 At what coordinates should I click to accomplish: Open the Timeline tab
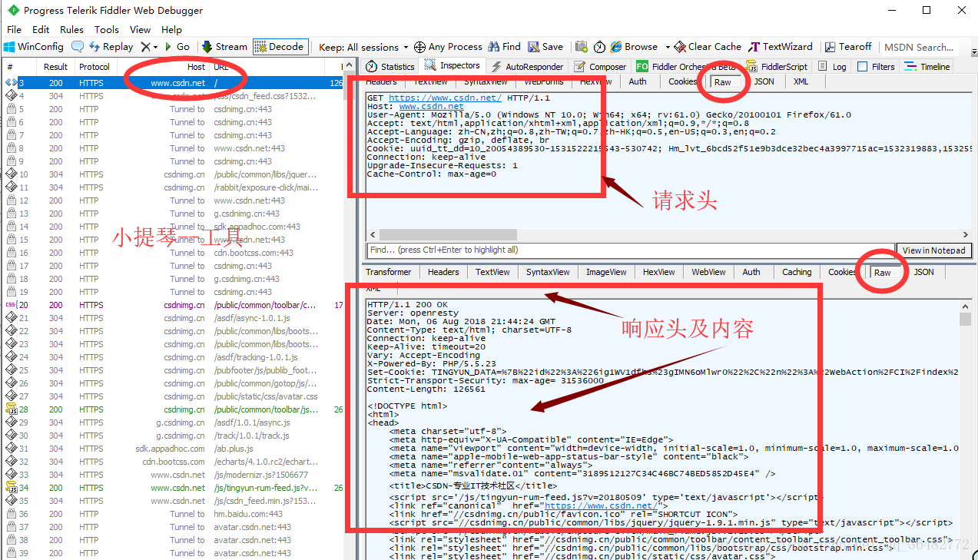click(928, 67)
